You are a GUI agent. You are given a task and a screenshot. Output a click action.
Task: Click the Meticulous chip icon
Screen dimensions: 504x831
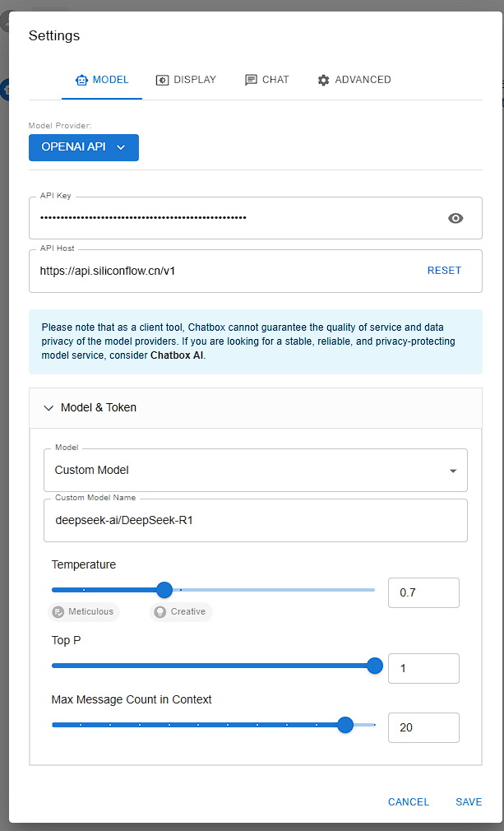58,611
